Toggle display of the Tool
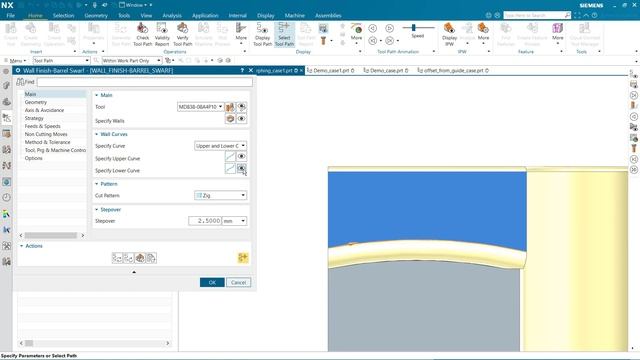640x360 pixels. pos(242,107)
